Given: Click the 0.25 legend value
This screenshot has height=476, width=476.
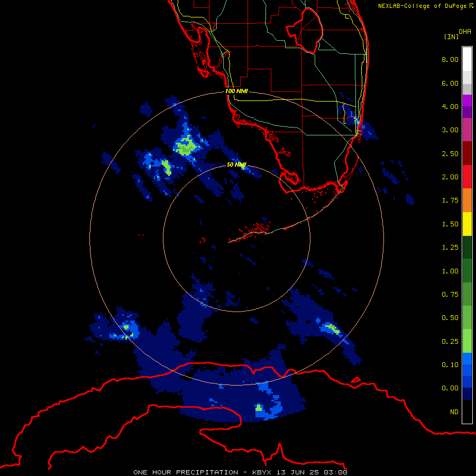Looking at the screenshot, I should click(x=450, y=342).
